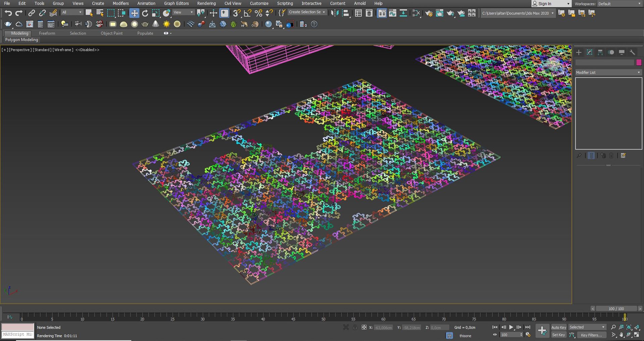Click the Zoom magnifier viewport control
The image size is (644, 341).
[613, 327]
